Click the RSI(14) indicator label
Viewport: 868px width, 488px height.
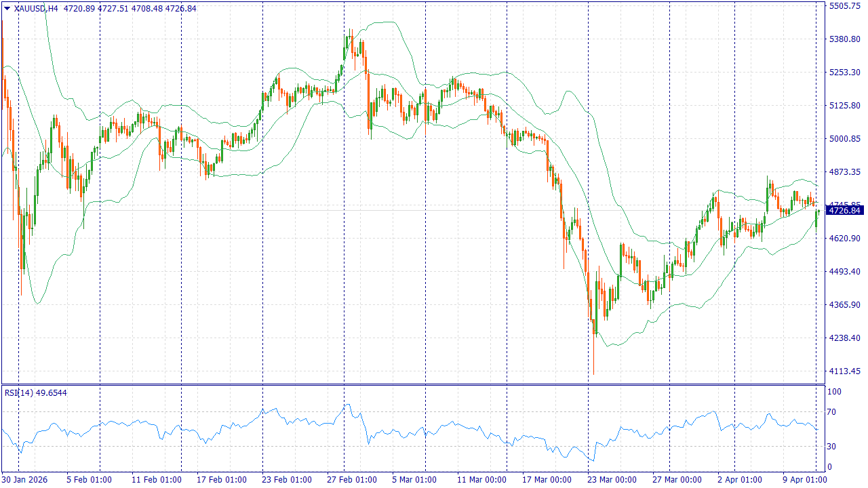point(36,392)
